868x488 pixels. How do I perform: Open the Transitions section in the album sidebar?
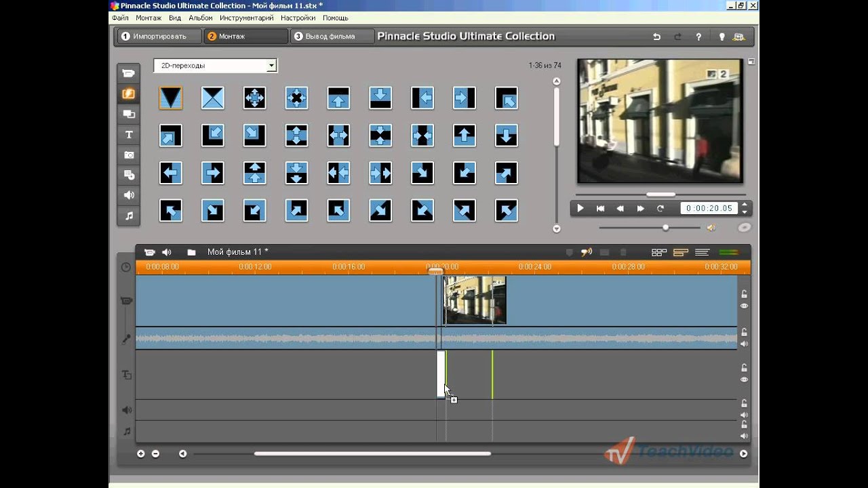128,94
